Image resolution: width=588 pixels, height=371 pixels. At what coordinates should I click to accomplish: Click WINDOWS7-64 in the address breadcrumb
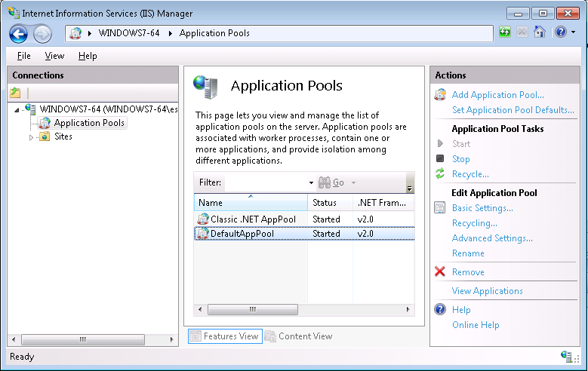click(129, 33)
